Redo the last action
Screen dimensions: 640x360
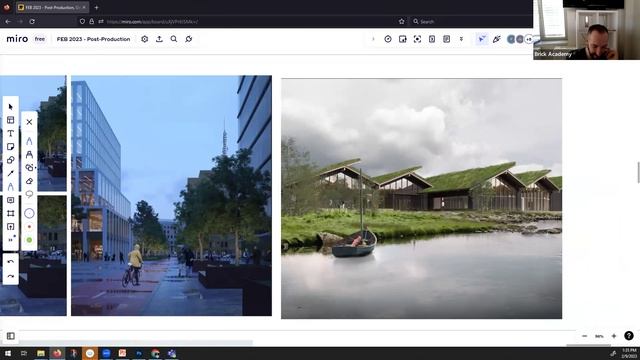point(11,276)
